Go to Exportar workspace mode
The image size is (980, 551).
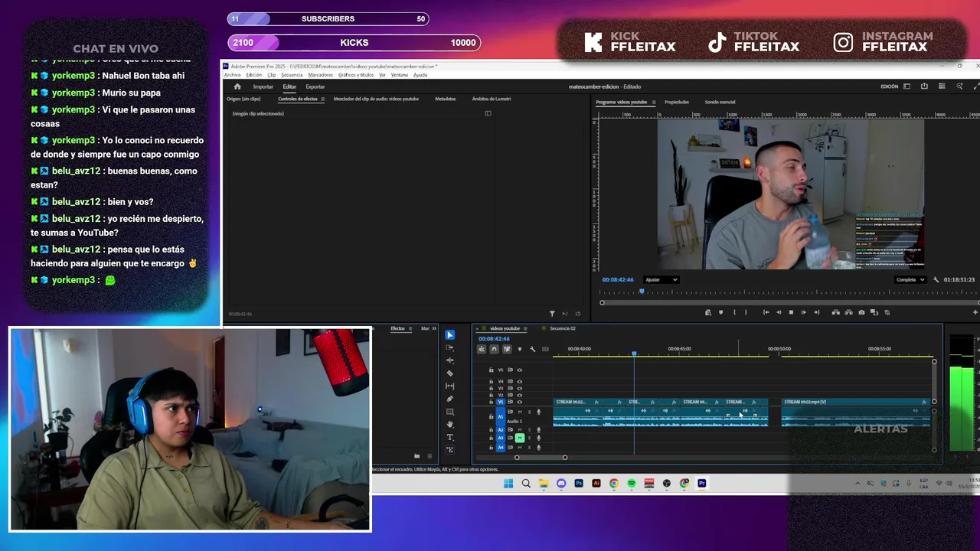coord(315,86)
